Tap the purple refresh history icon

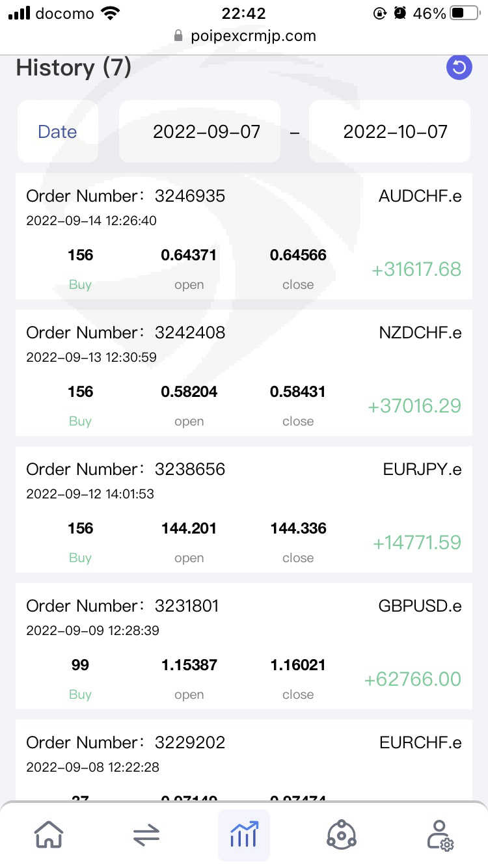tap(459, 67)
